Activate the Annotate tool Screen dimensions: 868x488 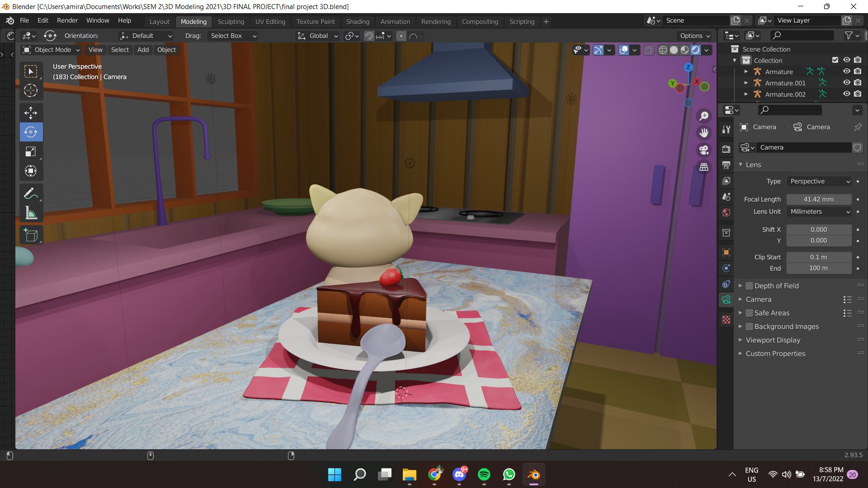coord(31,193)
